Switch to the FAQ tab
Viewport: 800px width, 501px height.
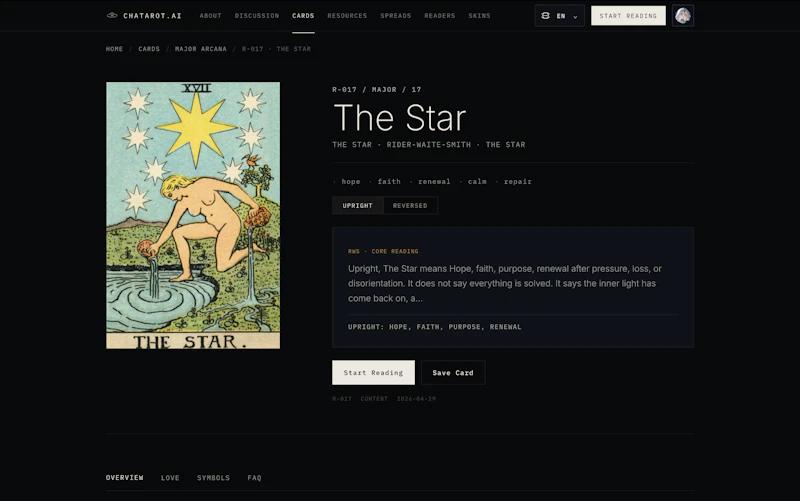coord(254,478)
